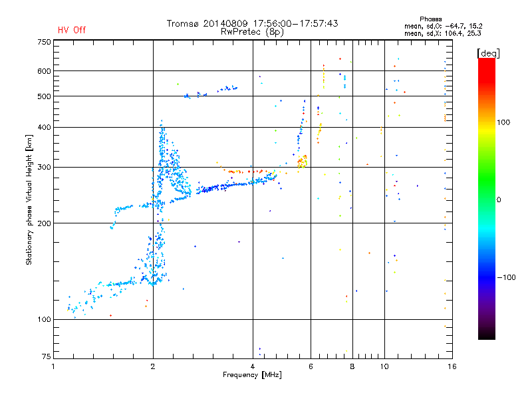
Task: Select the 'mean, sd,X: 106.4, 25.3' line
Action: (442, 33)
